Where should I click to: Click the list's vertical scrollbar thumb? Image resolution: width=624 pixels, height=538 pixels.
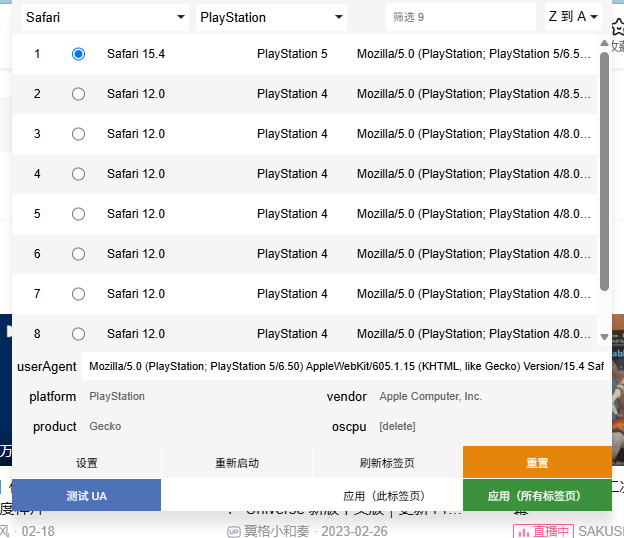click(604, 171)
